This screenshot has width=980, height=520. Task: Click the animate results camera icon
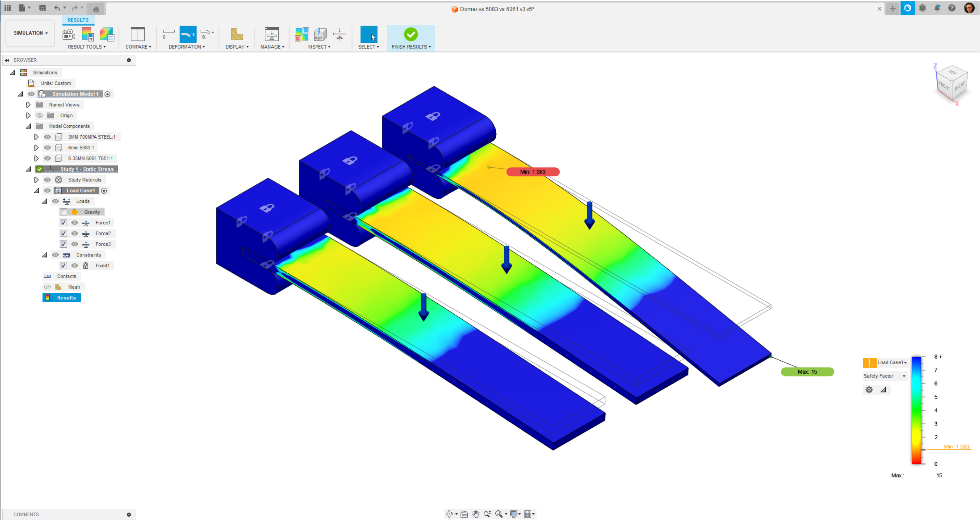[68, 34]
